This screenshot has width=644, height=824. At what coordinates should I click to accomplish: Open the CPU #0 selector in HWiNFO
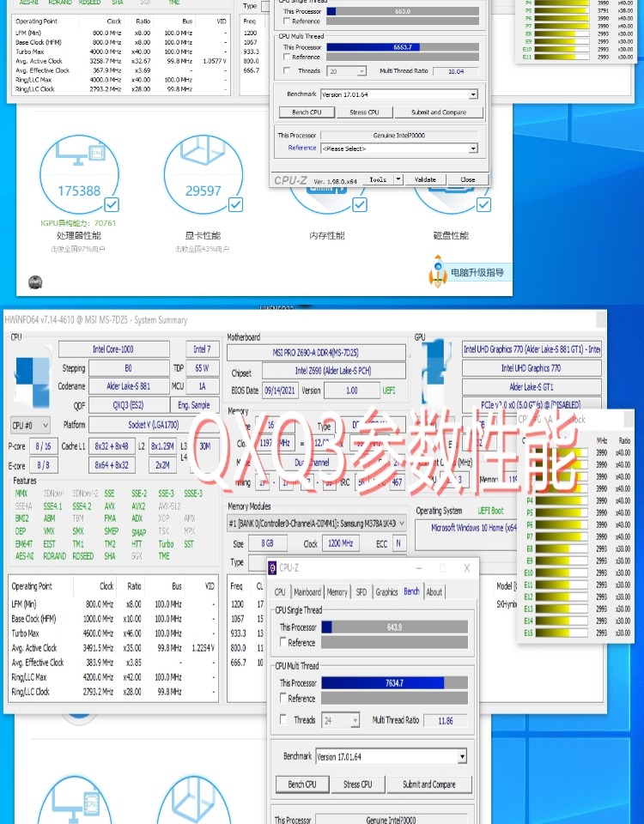[x=31, y=425]
